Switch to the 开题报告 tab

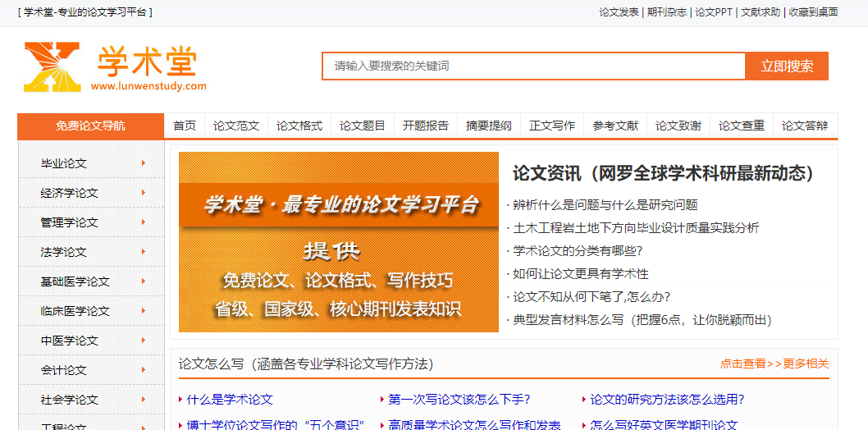point(426,126)
